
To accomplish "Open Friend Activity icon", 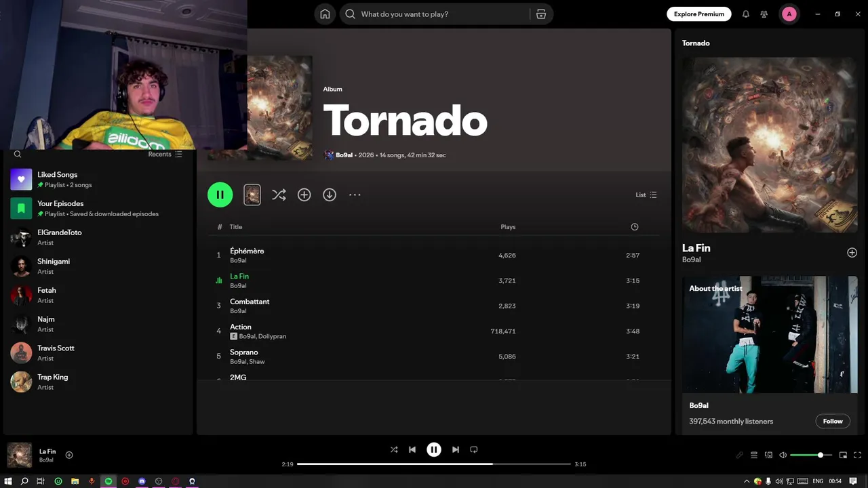I will pyautogui.click(x=764, y=14).
